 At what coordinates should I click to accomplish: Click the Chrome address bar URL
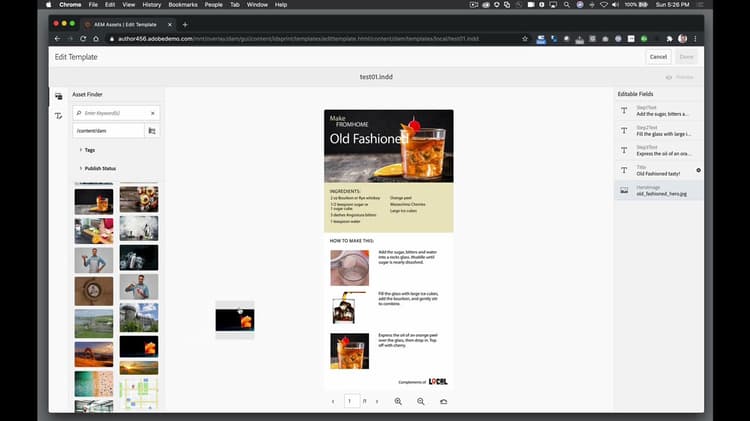point(298,39)
